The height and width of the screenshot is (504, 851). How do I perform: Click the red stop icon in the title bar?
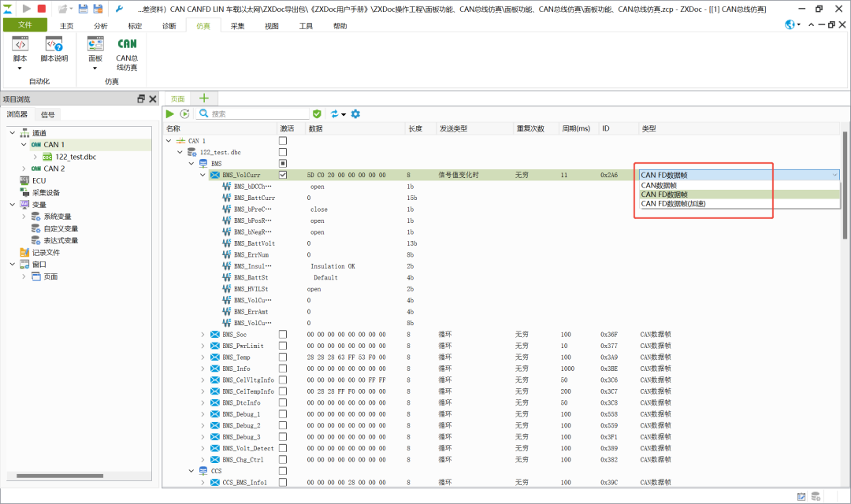(42, 9)
